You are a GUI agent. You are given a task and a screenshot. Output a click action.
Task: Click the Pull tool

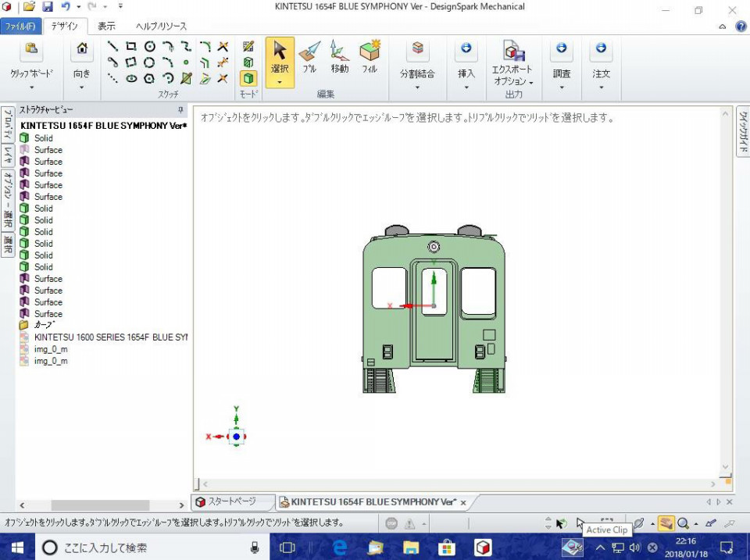click(309, 56)
